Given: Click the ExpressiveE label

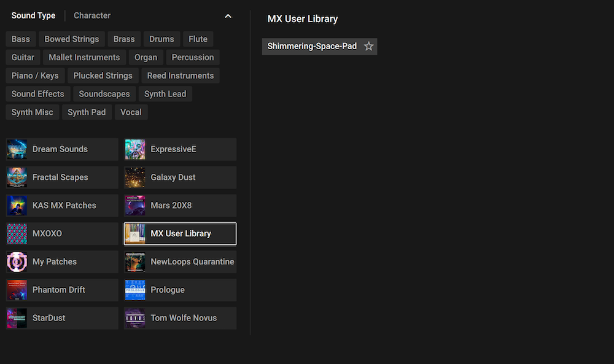Looking at the screenshot, I should pos(174,149).
